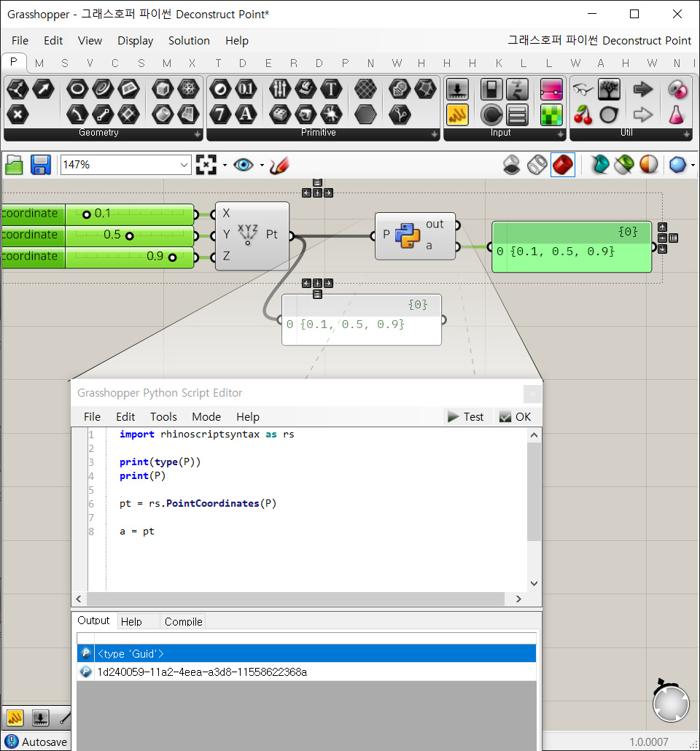Choose the String 'A' parameter icon
The width and height of the screenshot is (700, 751).
(x=246, y=114)
